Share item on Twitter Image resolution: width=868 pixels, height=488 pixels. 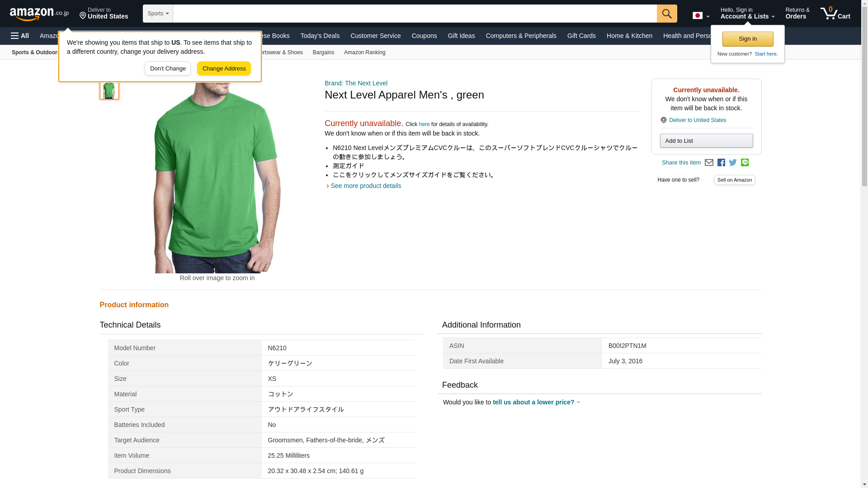(733, 163)
